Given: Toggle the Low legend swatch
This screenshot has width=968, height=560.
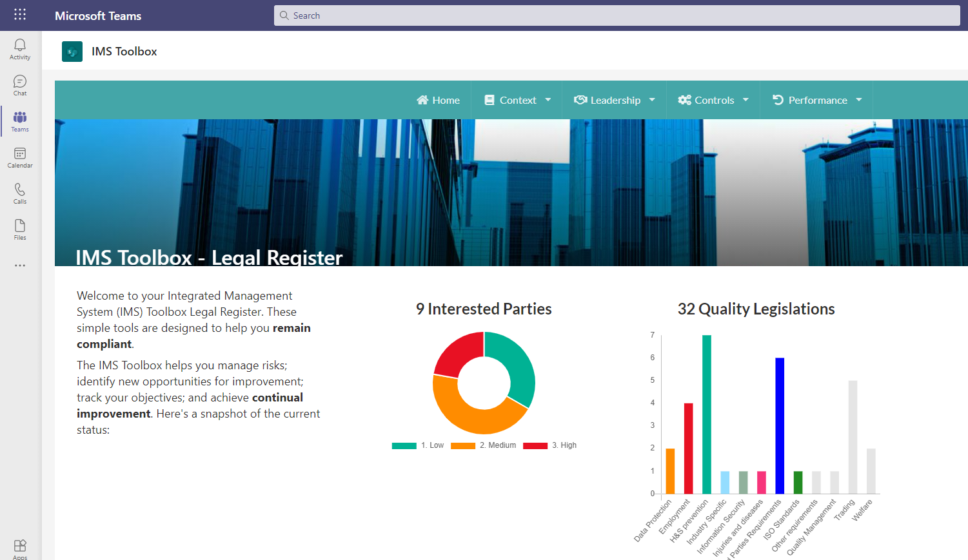Looking at the screenshot, I should pyautogui.click(x=404, y=445).
